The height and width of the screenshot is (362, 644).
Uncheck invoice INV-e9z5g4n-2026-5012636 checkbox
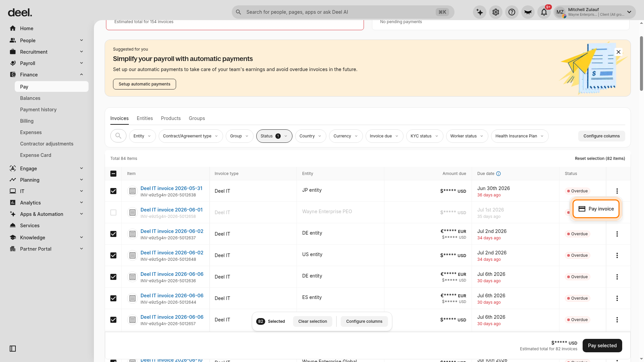tap(113, 277)
